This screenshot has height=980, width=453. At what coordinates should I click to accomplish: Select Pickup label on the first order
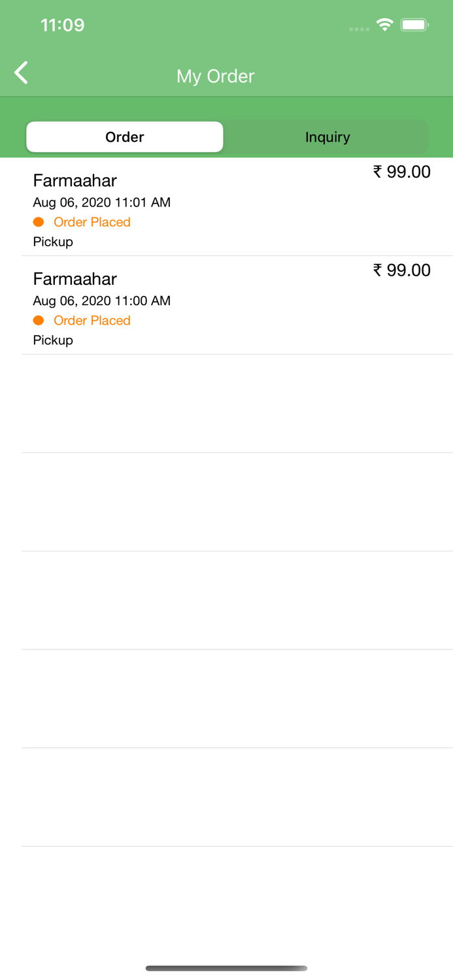[52, 241]
